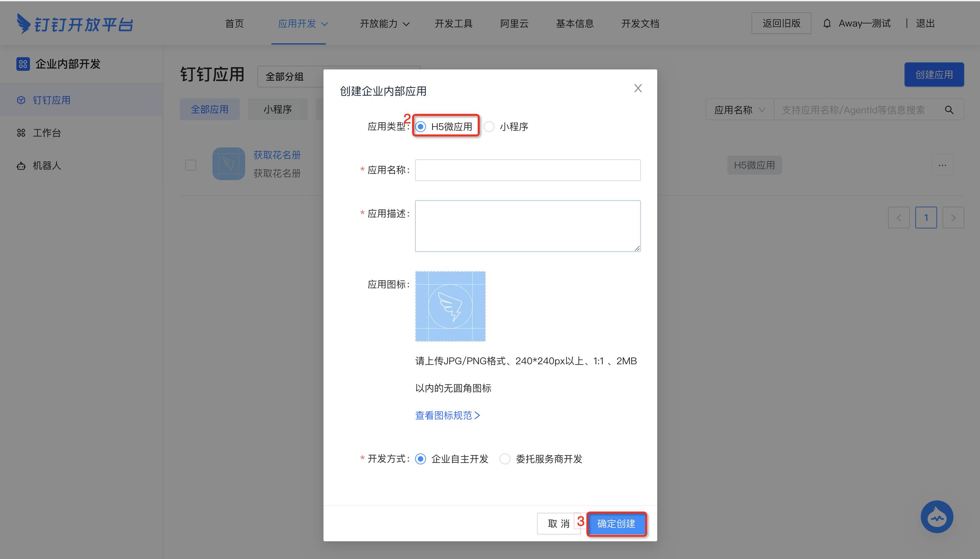Close the 创建企业内部应用 dialog
Image resolution: width=980 pixels, height=559 pixels.
coord(638,88)
